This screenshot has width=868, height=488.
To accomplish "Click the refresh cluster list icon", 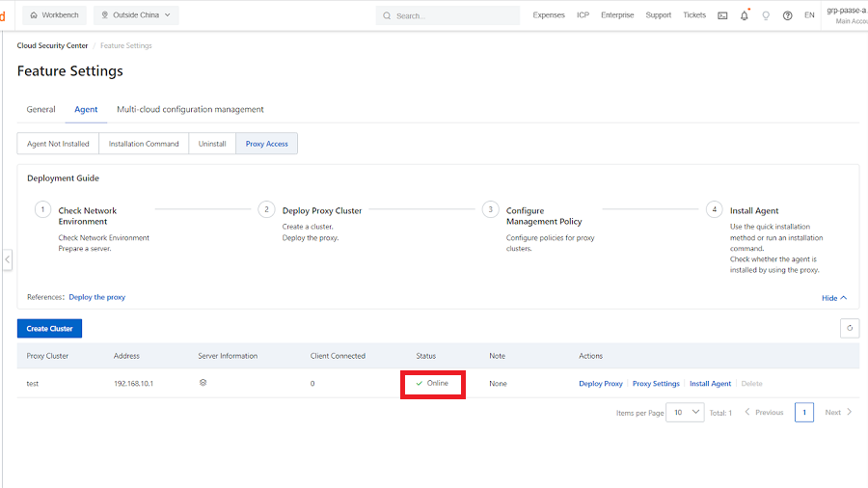I will 850,328.
